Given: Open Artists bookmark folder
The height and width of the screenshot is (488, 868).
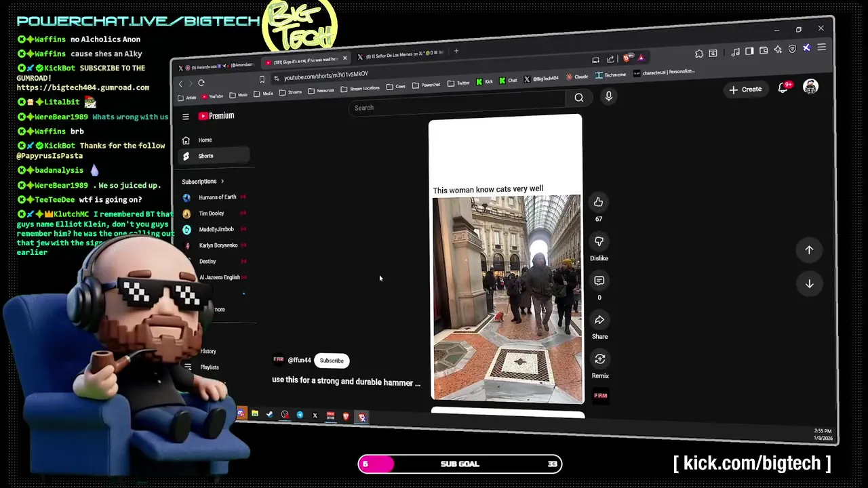Looking at the screenshot, I should click(187, 98).
